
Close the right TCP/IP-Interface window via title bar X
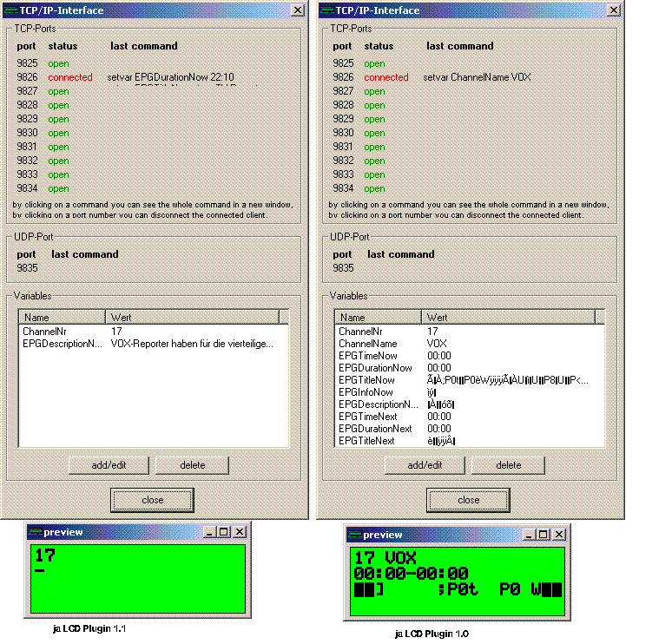[x=613, y=10]
